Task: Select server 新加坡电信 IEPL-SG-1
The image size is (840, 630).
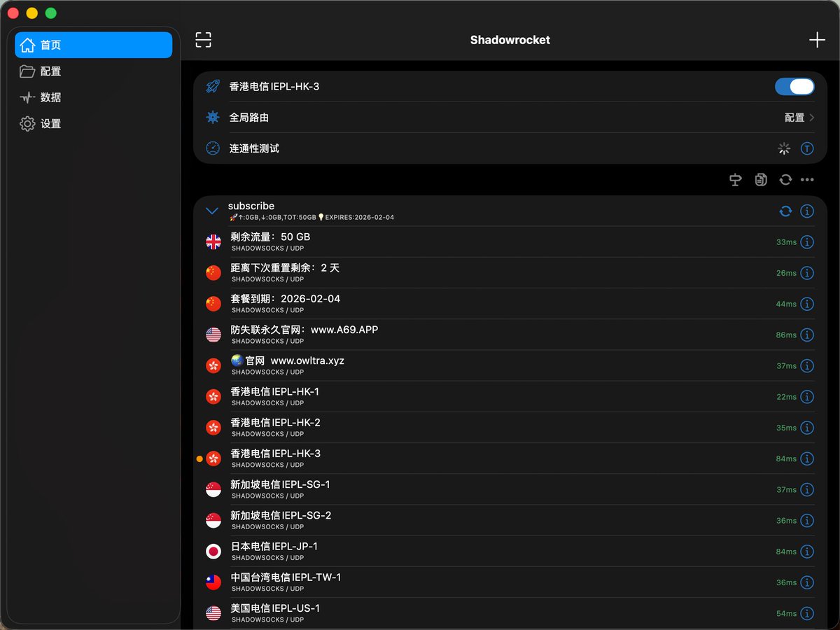Action: point(510,490)
